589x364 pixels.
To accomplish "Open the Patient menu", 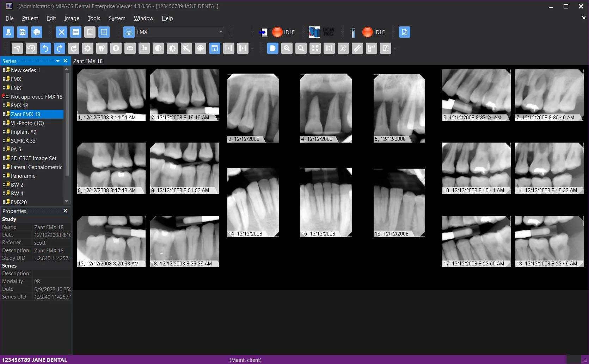I will (30, 18).
